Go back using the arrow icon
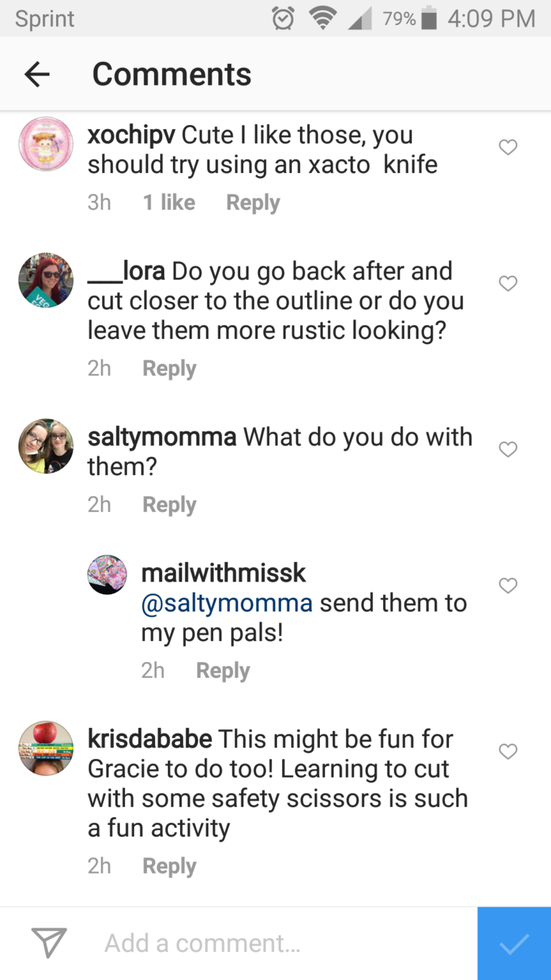 tap(37, 74)
